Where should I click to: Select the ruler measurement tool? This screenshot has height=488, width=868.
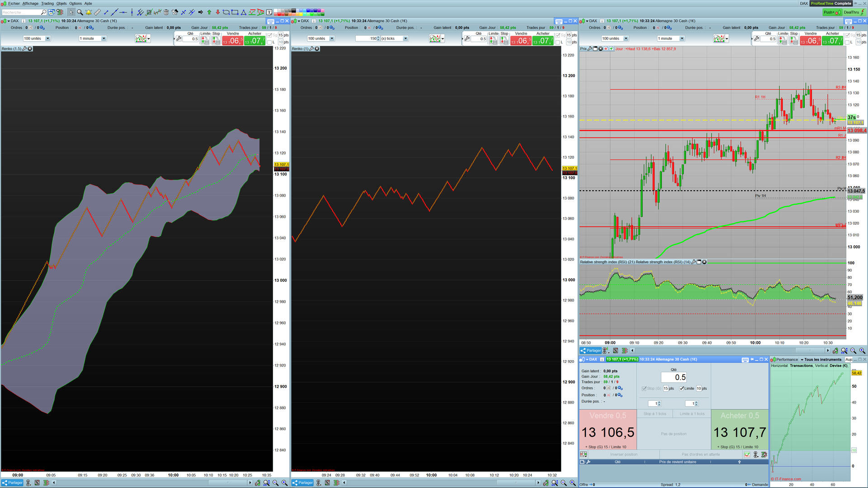[97, 12]
